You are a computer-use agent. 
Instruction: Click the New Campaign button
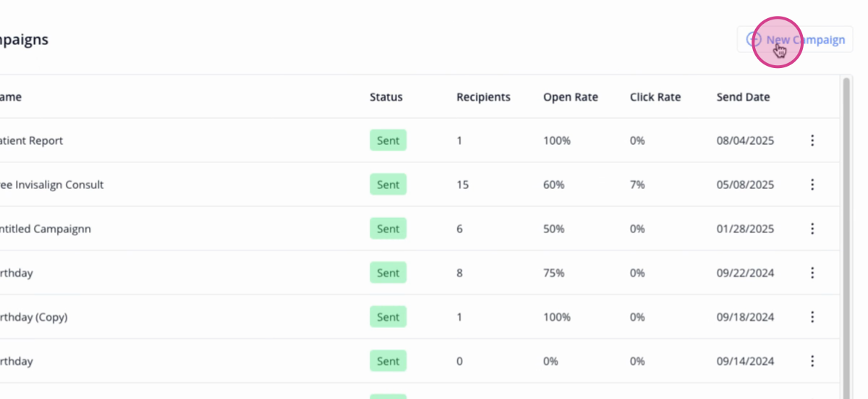[795, 40]
